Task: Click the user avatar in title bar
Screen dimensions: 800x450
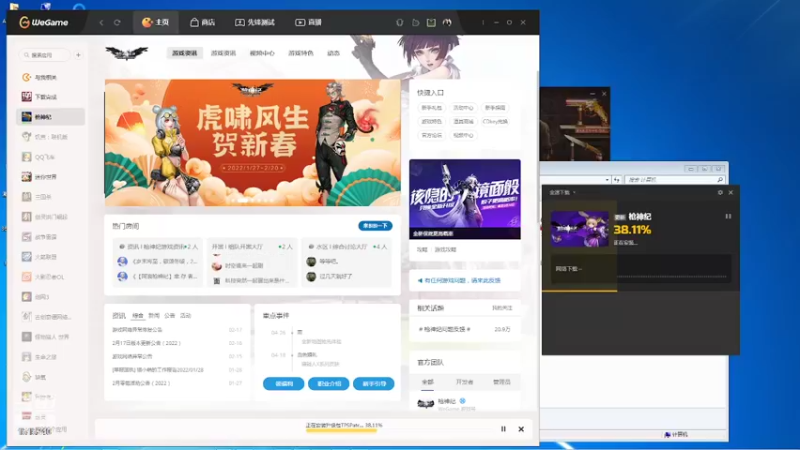Action: 447,22
